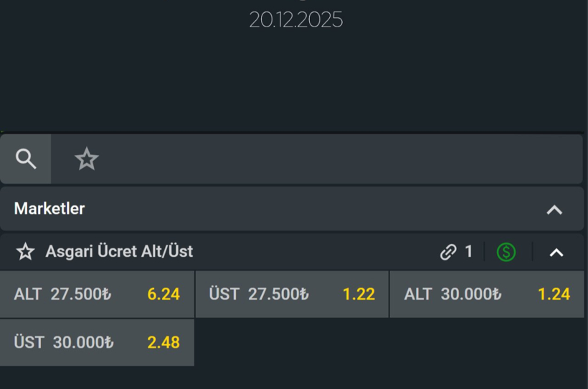Click the magnifier search icon
This screenshot has width=588, height=389.
26,159
